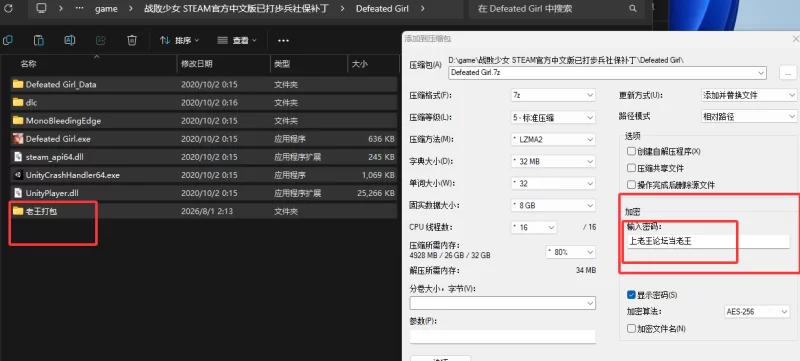Click the browse ... button beside archive name
This screenshot has width=800, height=361.
[x=788, y=73]
